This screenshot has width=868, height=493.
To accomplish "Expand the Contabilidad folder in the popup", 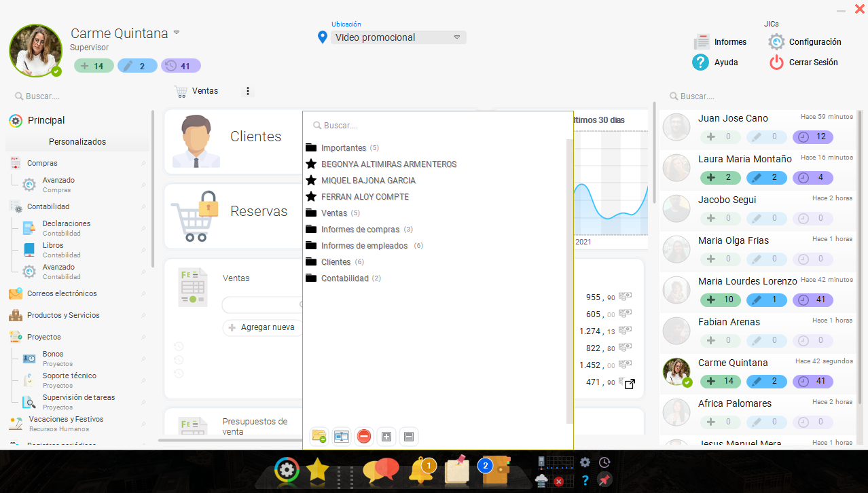I will (x=311, y=278).
